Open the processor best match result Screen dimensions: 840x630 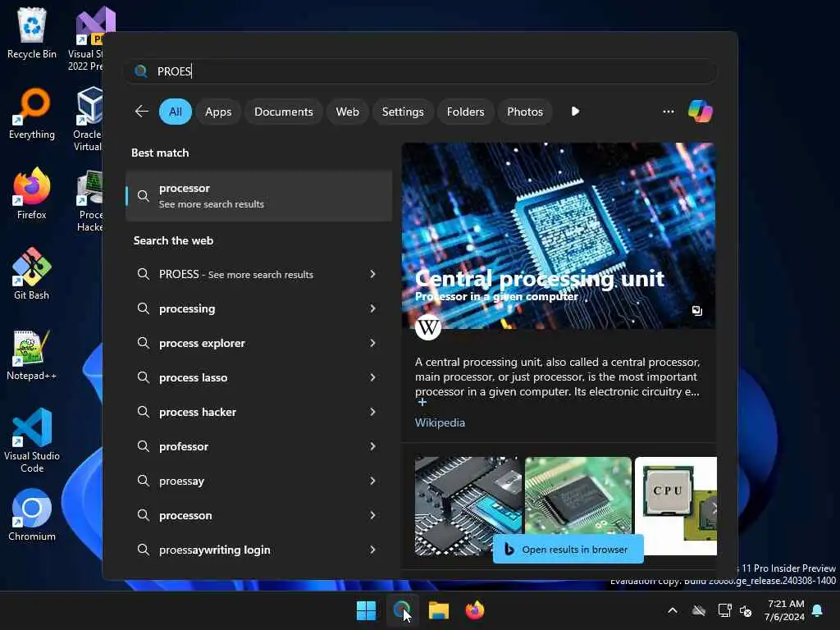click(258, 195)
